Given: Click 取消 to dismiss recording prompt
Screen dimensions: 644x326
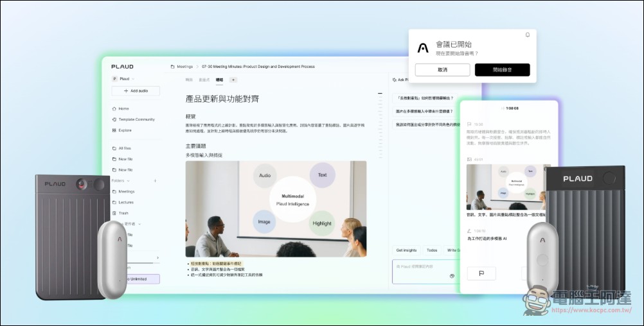Looking at the screenshot, I should pos(442,70).
